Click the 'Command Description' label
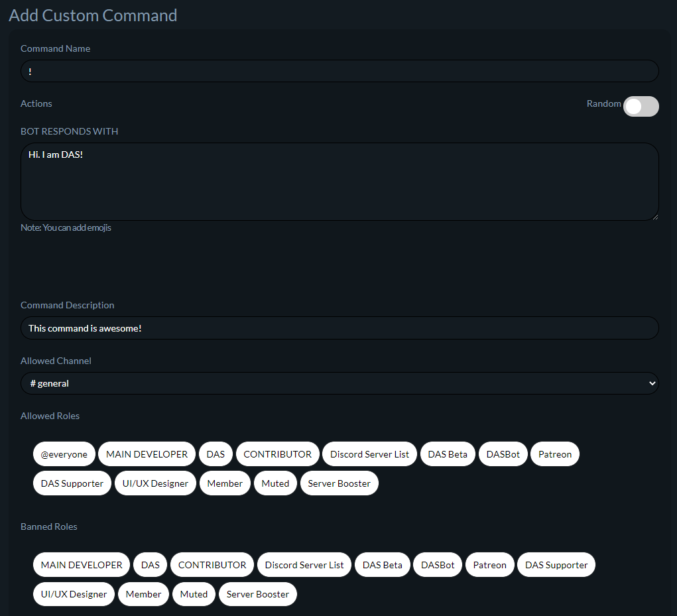Image resolution: width=677 pixels, height=616 pixels. pyautogui.click(x=68, y=305)
